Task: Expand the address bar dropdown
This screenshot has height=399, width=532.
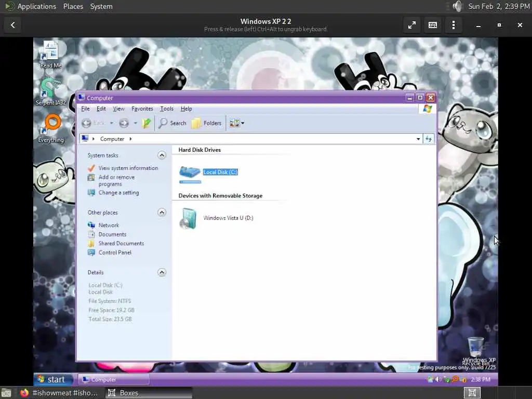Action: tap(418, 139)
